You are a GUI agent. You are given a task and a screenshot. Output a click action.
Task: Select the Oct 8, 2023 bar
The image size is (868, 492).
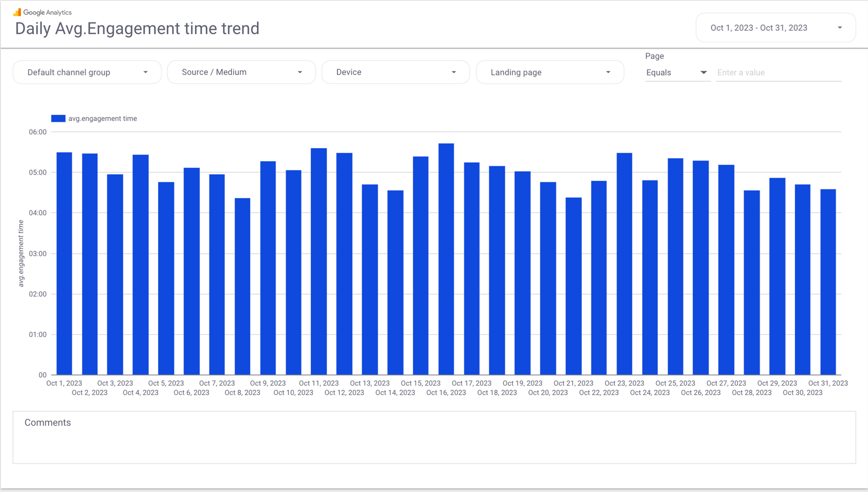242,286
